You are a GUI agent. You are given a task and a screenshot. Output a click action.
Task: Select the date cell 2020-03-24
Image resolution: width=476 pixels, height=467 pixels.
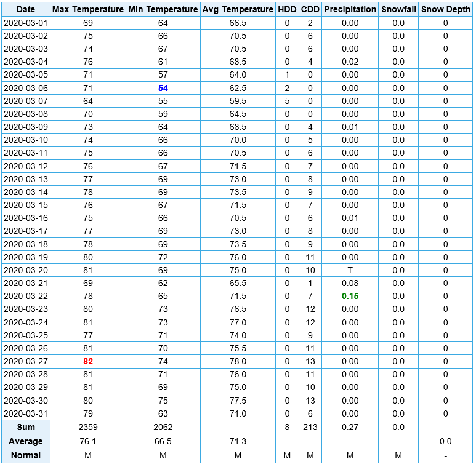pyautogui.click(x=26, y=322)
